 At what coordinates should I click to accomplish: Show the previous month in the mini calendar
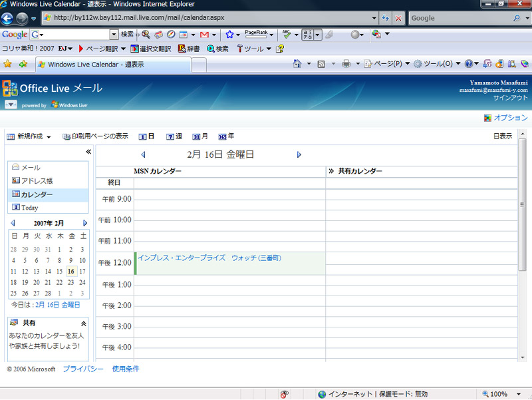(13, 223)
